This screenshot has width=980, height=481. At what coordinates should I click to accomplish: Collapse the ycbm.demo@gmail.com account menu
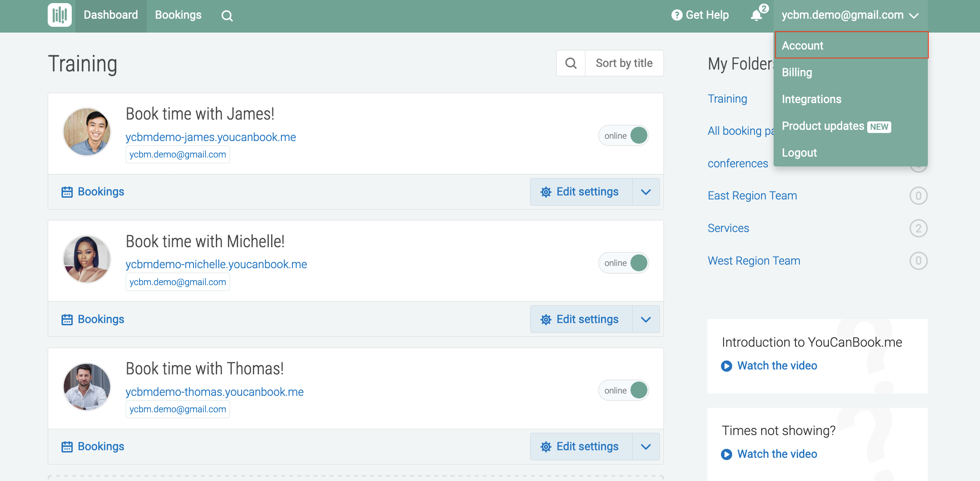pyautogui.click(x=850, y=15)
